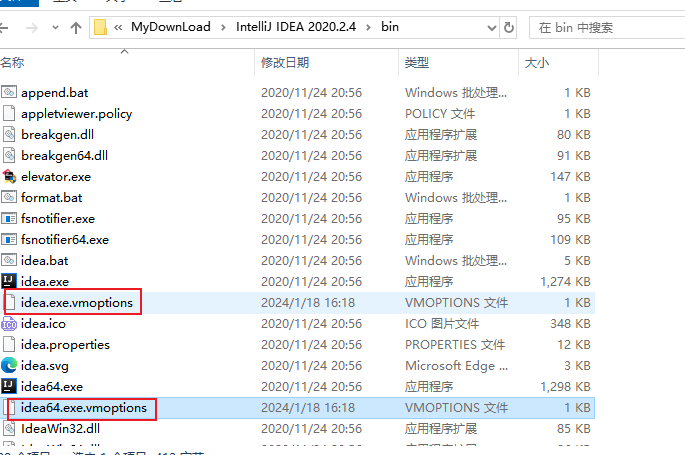Click the 在 bin 中搜索 search box

(607, 28)
